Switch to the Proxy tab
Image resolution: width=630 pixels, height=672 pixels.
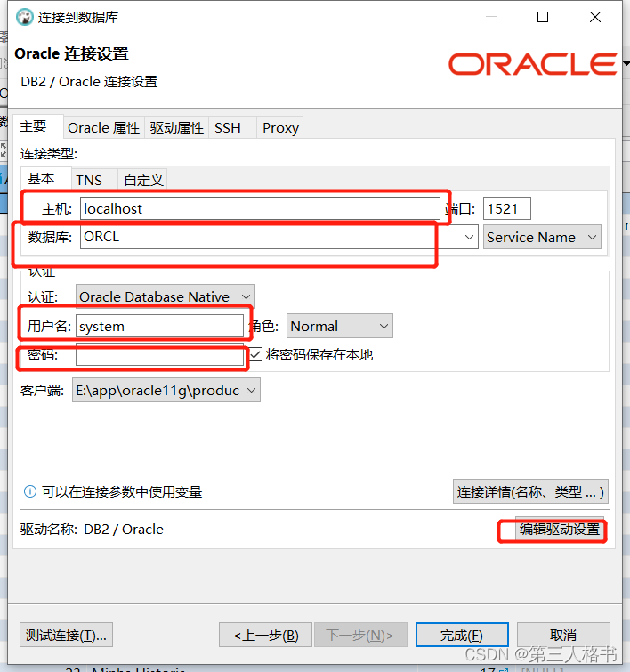(280, 127)
